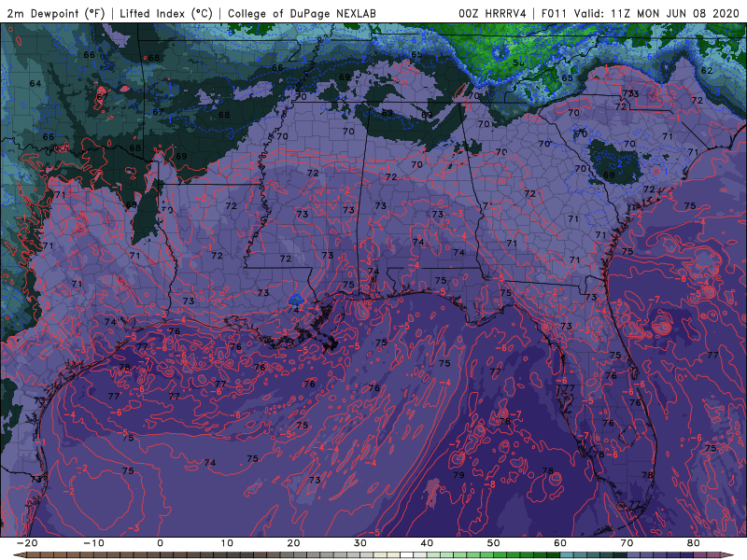Screen dimensions: 747x560
Task: Click the -10 label on the color scale
Action: 94,543
